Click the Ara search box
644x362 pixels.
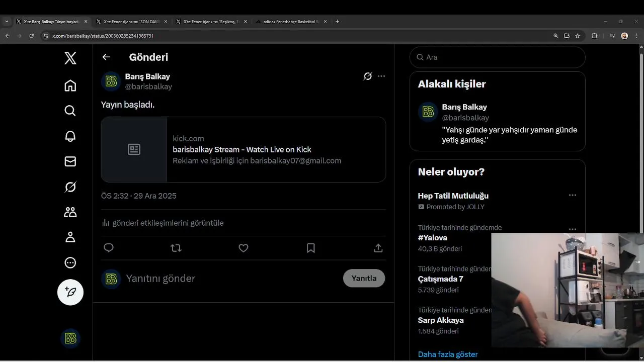click(498, 57)
